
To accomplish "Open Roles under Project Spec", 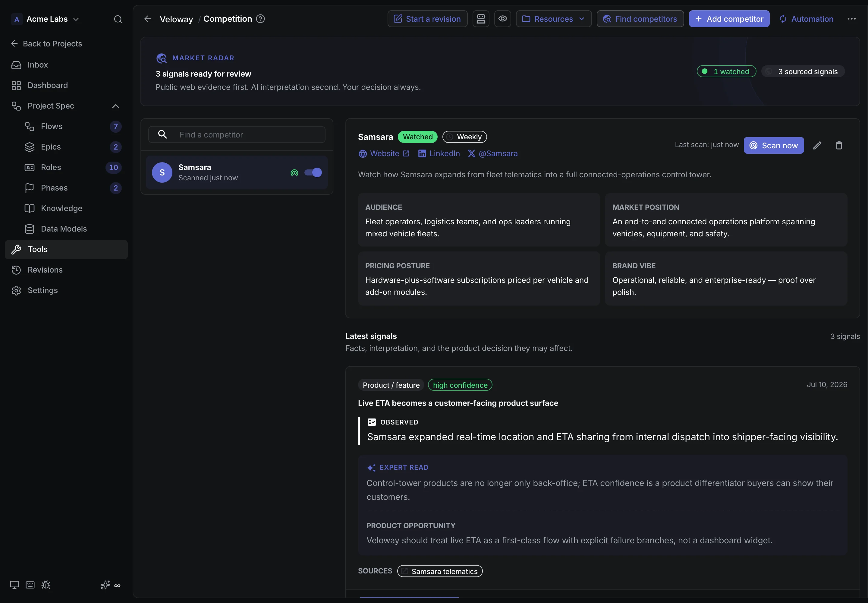I will click(x=73, y=167).
